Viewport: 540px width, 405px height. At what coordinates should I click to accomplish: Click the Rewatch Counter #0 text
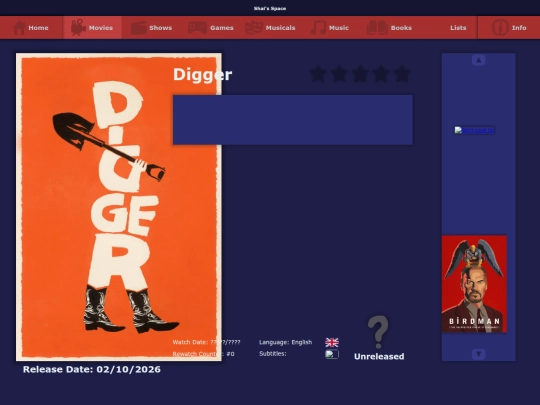pos(204,354)
